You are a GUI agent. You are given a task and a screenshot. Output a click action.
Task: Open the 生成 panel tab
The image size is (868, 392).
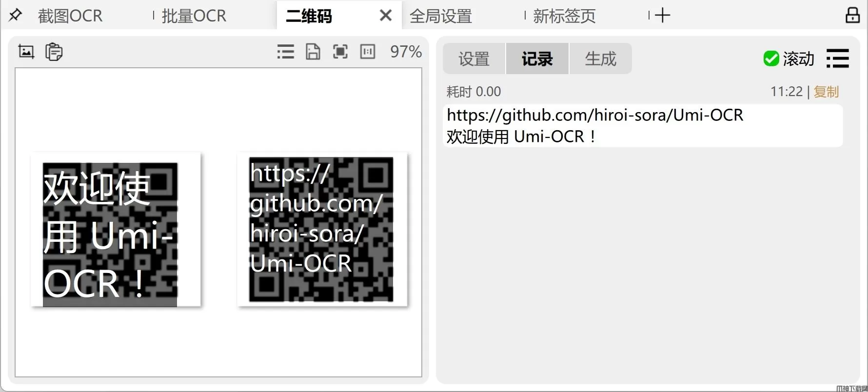[601, 59]
